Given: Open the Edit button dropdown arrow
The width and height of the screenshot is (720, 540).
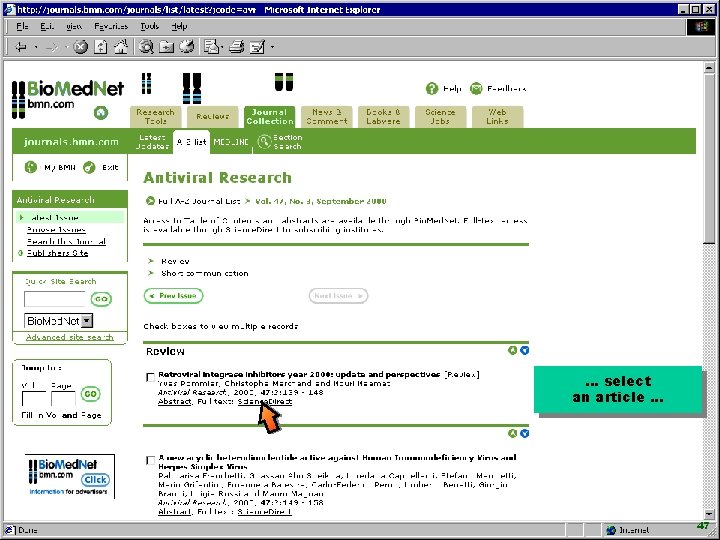Looking at the screenshot, I should tap(272, 47).
